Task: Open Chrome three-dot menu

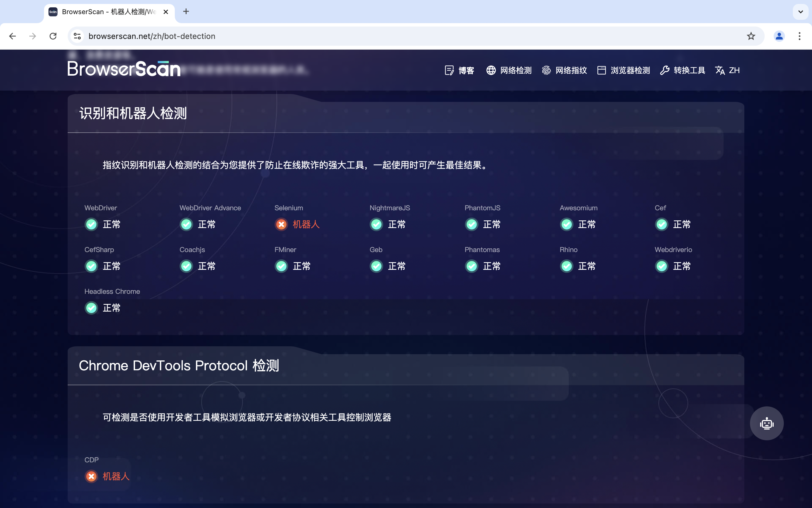Action: tap(800, 36)
